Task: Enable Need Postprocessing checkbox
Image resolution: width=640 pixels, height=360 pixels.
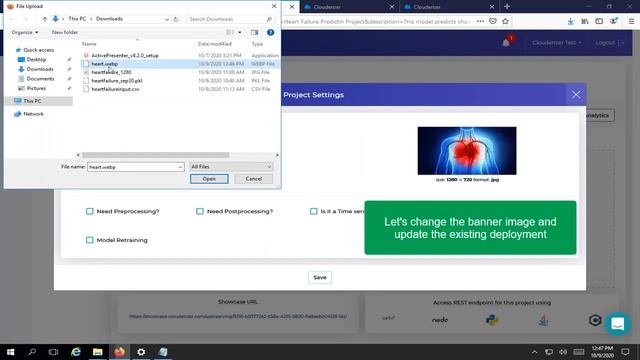Action: (200, 211)
